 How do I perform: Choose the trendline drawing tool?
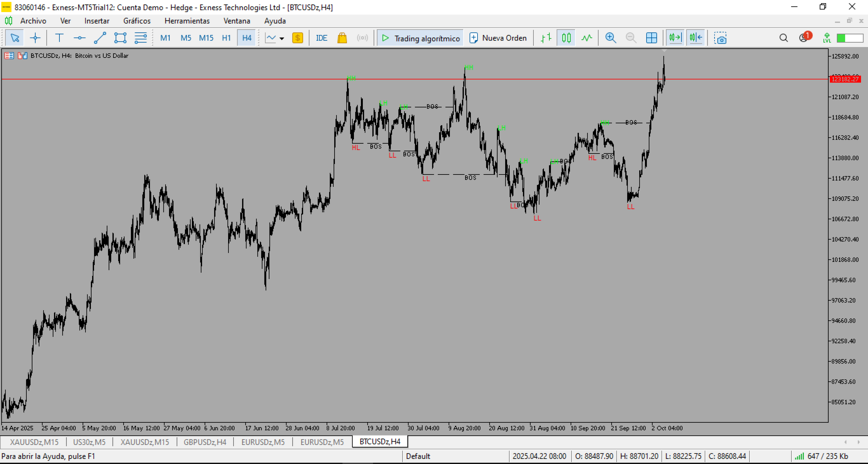point(100,38)
